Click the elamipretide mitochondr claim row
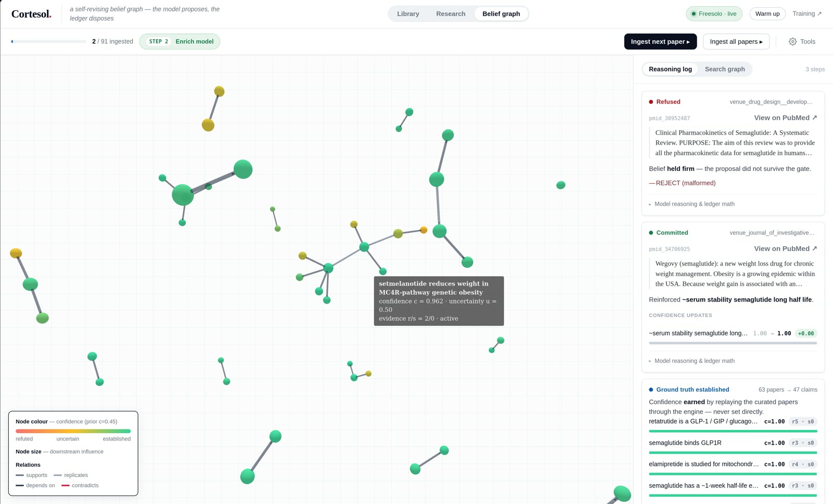Image resolution: width=833 pixels, height=504 pixels. coord(733,464)
